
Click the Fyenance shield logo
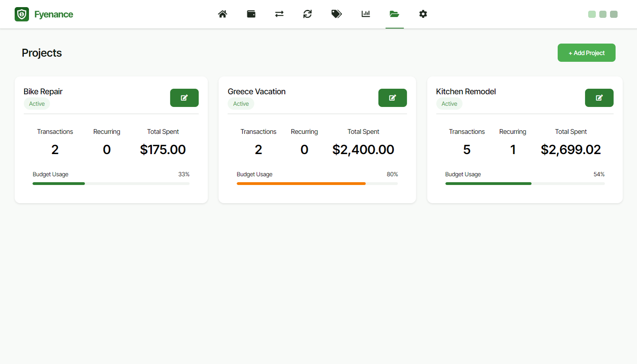click(22, 14)
